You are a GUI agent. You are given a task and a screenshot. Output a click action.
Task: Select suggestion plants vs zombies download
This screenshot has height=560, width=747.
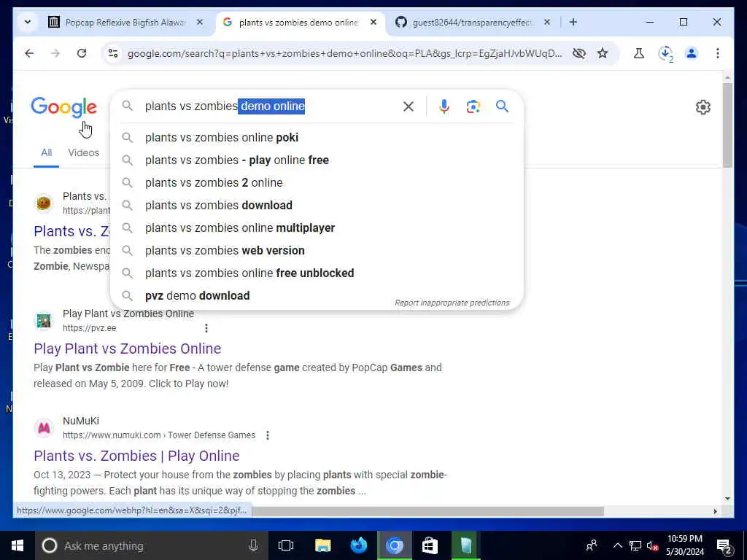pyautogui.click(x=317, y=205)
